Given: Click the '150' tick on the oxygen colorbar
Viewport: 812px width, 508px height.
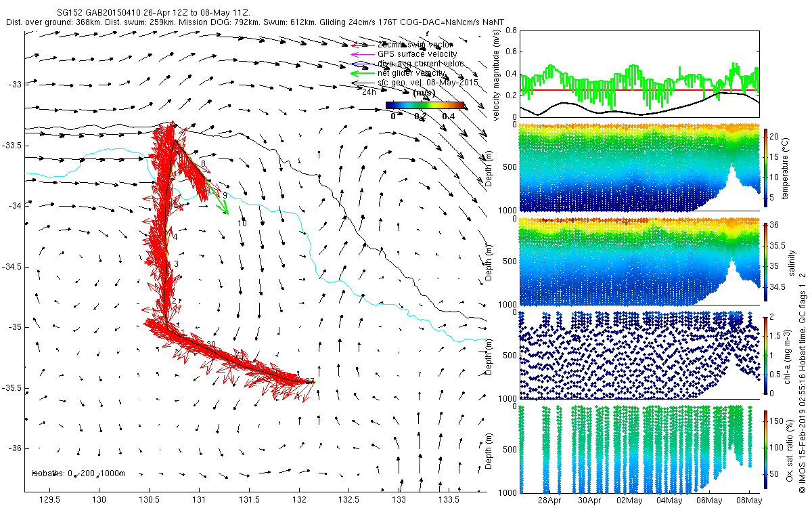Looking at the screenshot, I should pyautogui.click(x=778, y=423).
